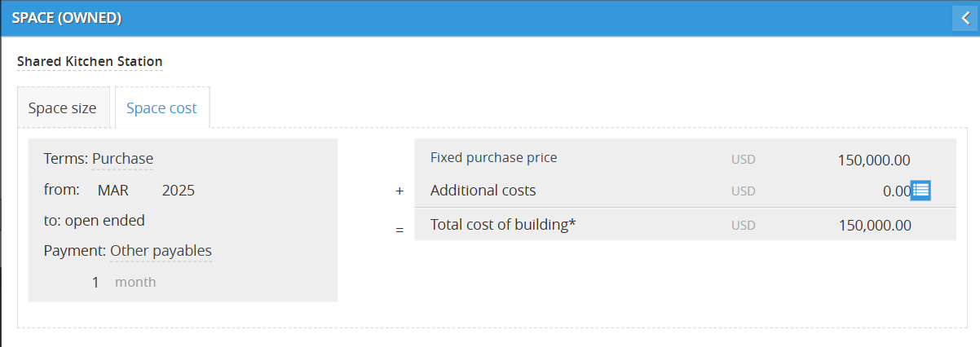Viewport: 980px width, 347px height.
Task: Open the Additional costs breakdown list icon
Action: click(920, 191)
